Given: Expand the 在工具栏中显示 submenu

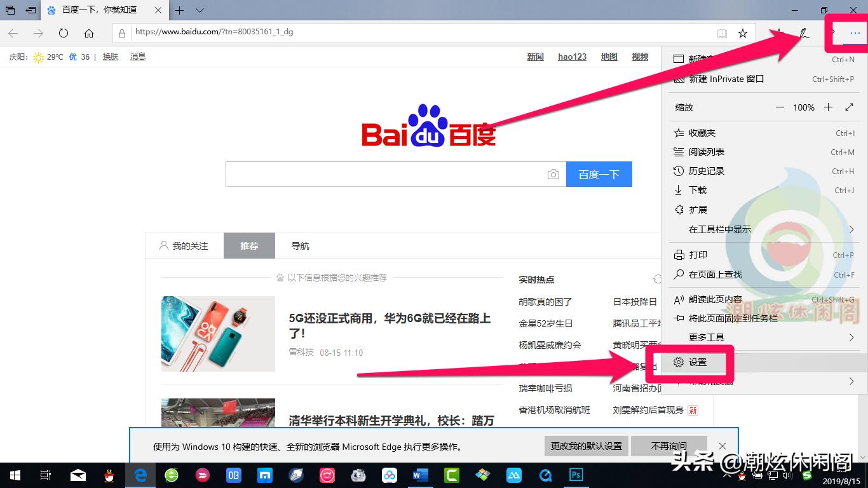Looking at the screenshot, I should point(718,229).
